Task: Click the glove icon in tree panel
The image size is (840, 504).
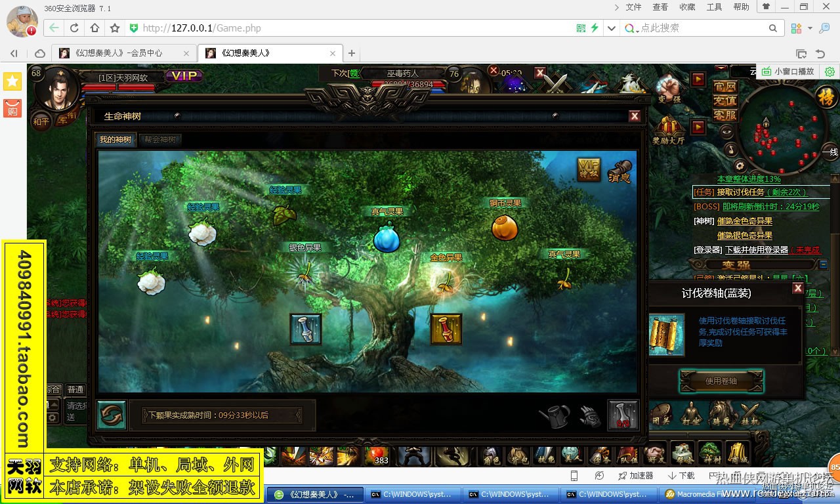Action: click(x=590, y=416)
